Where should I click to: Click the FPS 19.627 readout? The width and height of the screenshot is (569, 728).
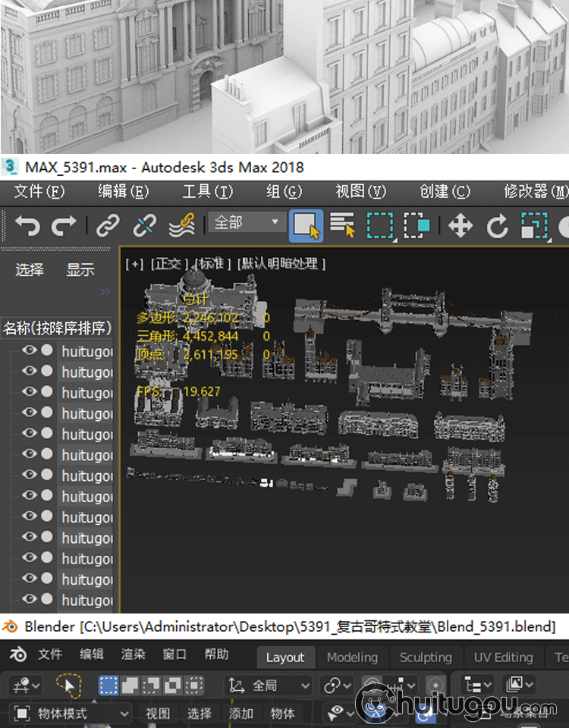point(178,391)
